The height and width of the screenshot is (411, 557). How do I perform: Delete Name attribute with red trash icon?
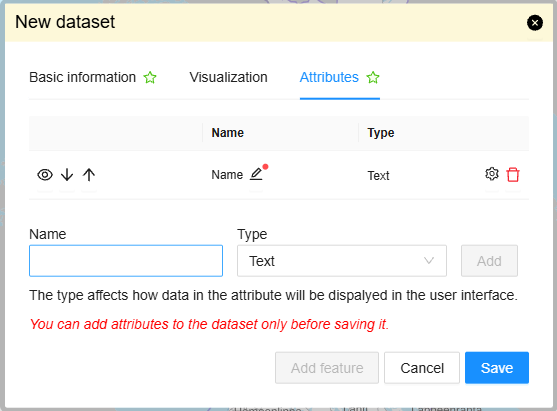point(513,175)
